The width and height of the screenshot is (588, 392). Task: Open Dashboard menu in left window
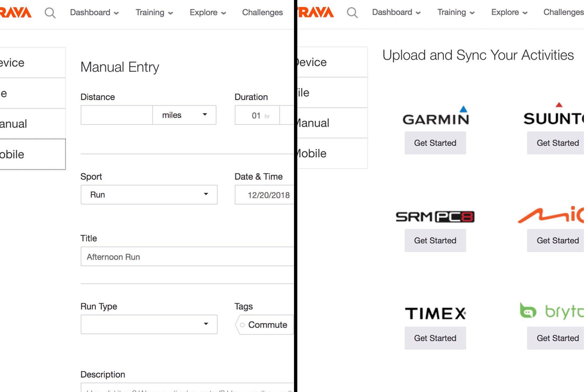tap(94, 12)
